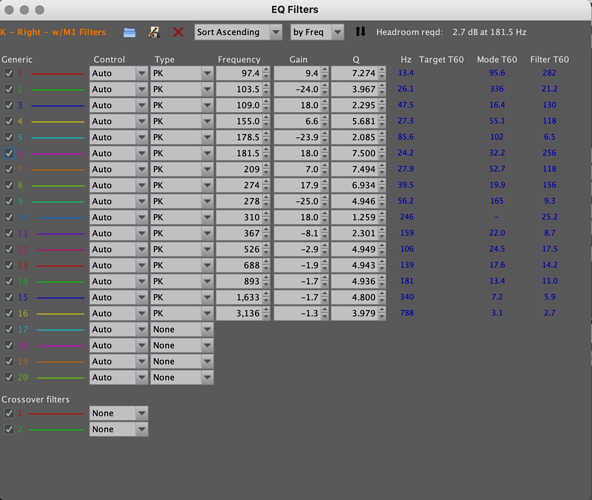Click the red X delete filters icon
Viewport: 592px width, 500px height.
coord(178,32)
